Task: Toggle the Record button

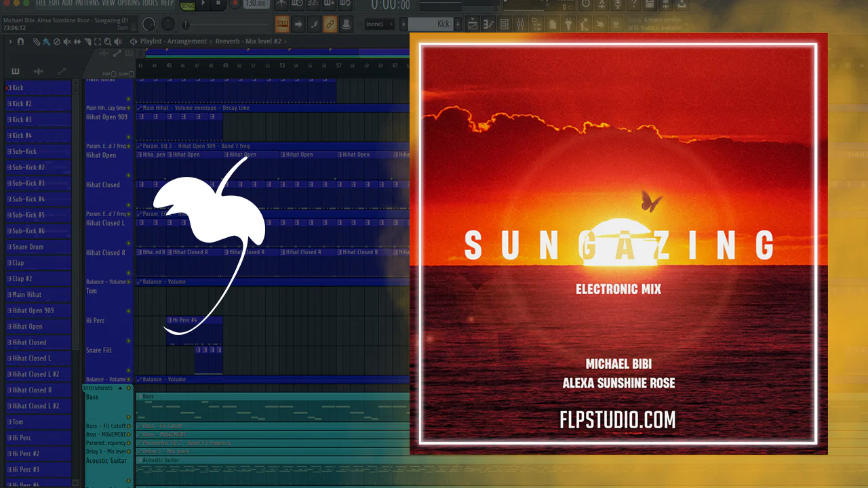Action: (x=235, y=3)
